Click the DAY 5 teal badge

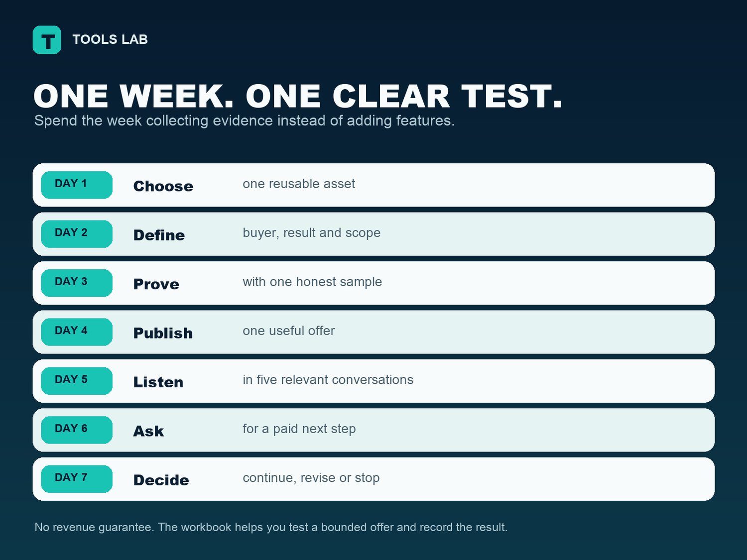pos(77,381)
